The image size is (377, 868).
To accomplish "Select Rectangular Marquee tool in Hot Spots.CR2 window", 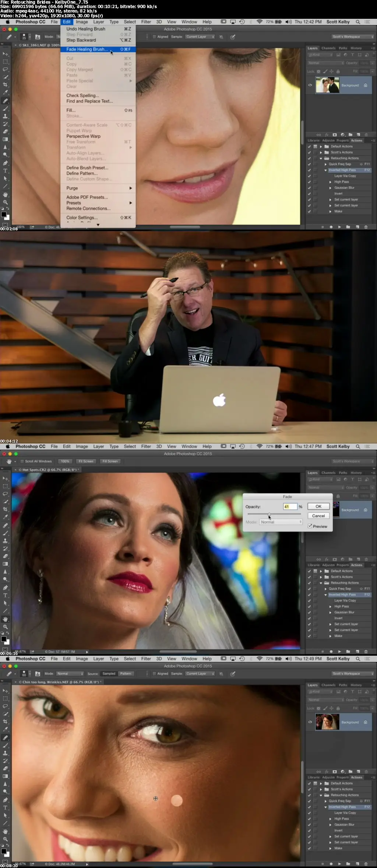I will pos(6,486).
